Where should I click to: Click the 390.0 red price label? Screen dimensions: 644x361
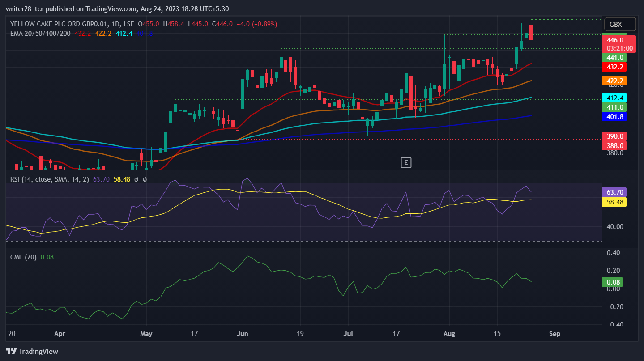coord(614,136)
